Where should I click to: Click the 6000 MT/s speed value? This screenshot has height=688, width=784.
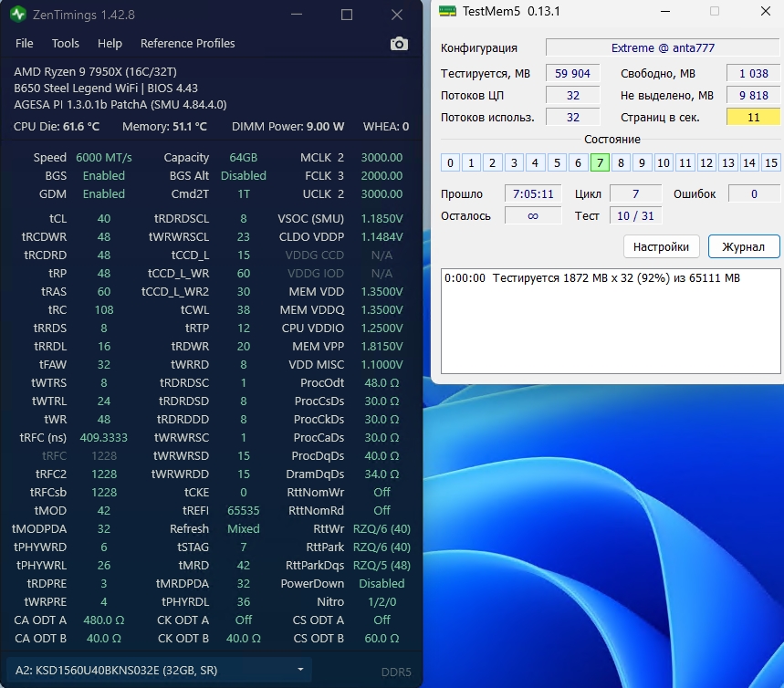[103, 158]
